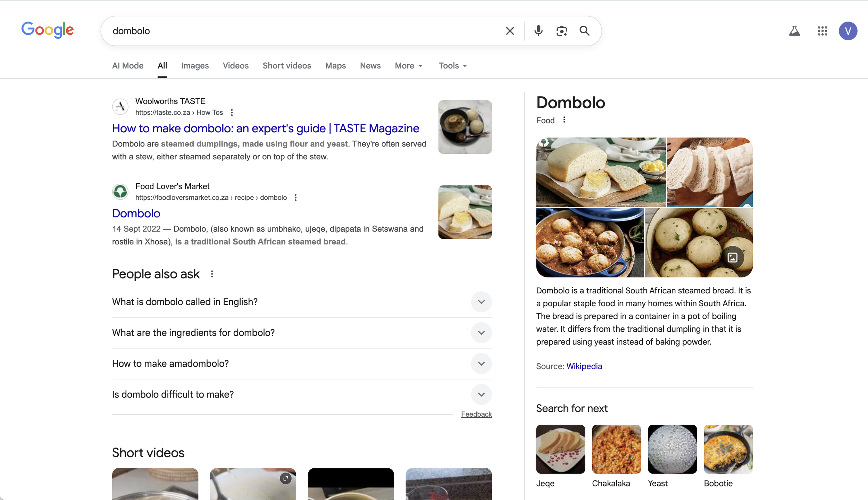
Task: Open dumplings in stew pot image
Action: click(x=590, y=243)
